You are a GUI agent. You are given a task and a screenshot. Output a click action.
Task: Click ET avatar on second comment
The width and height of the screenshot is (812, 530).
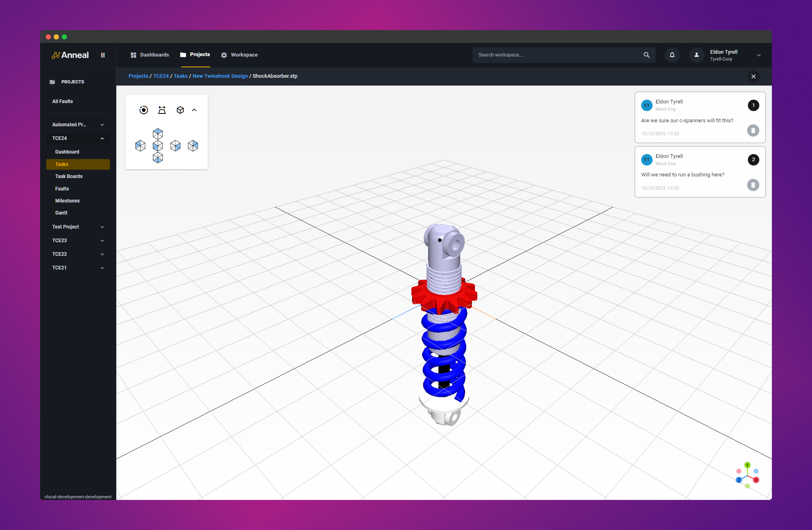647,160
